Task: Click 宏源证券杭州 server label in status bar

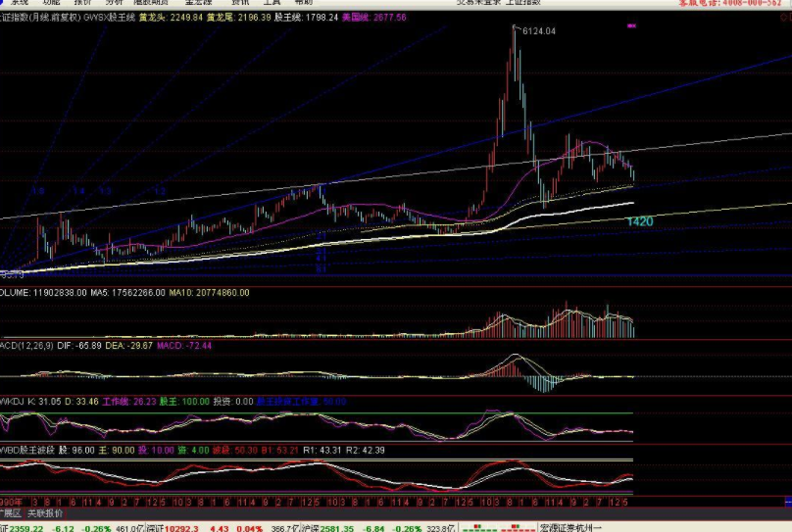Action: pos(570,528)
